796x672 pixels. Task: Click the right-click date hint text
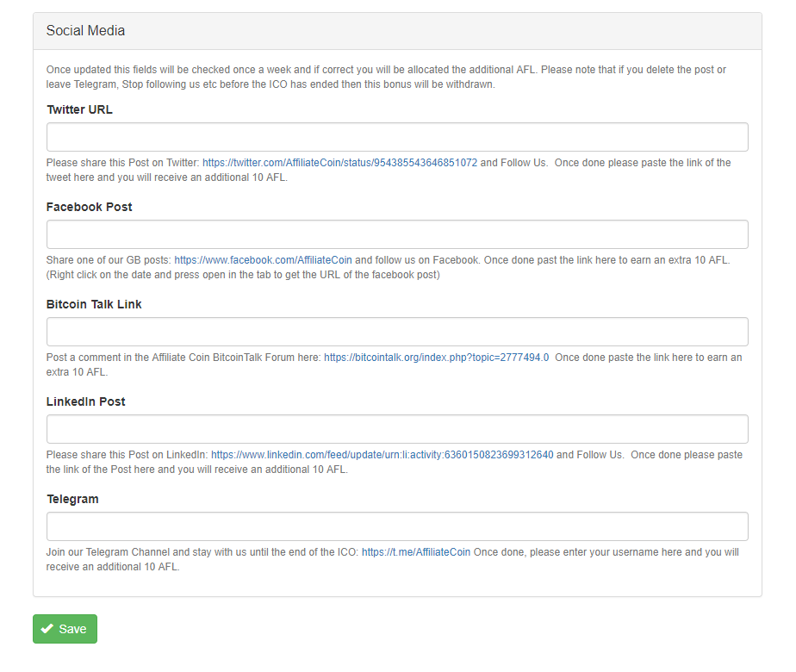pos(243,275)
